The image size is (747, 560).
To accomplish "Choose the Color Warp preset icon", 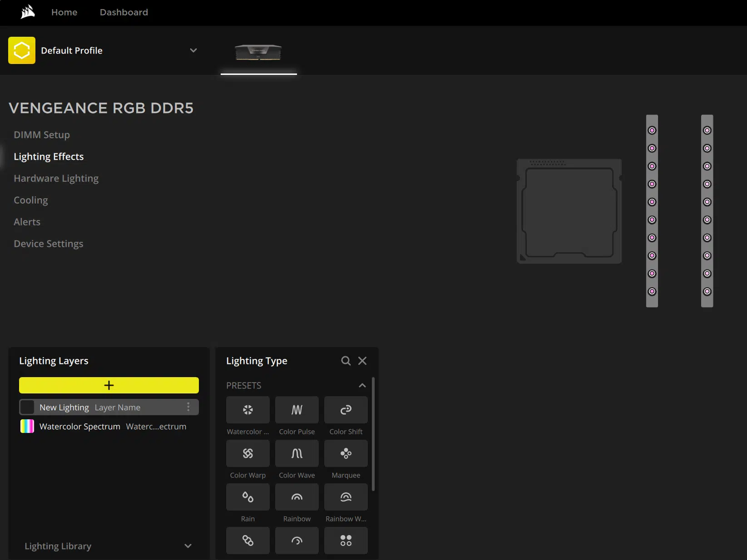I will (248, 453).
